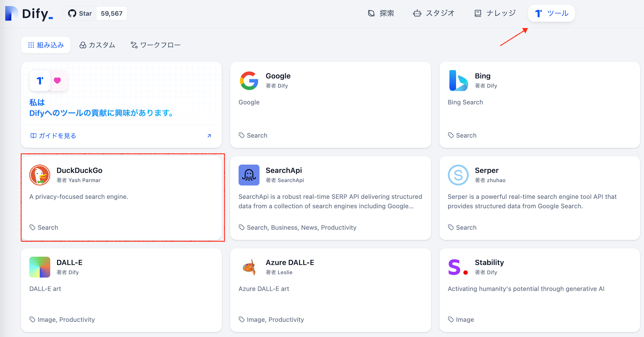This screenshot has height=337, width=644.
Task: Click the tag icon on the Stability card
Action: (451, 320)
